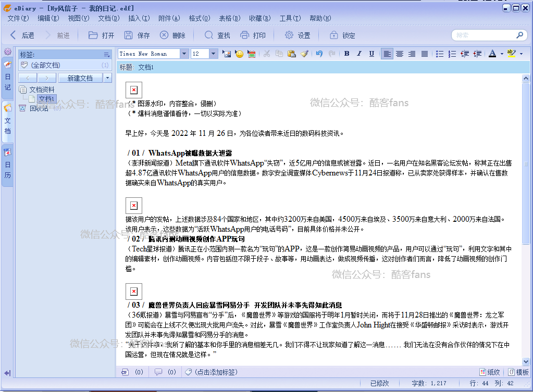Apply yellow text highlight color
This screenshot has height=392, width=533.
click(x=511, y=54)
